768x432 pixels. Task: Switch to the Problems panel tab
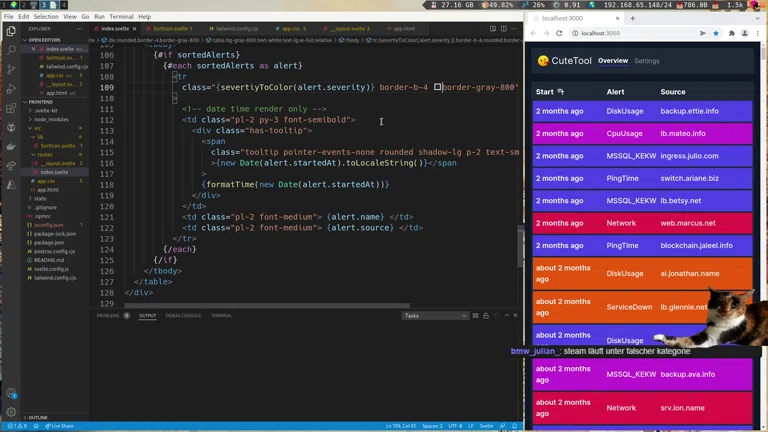(108, 316)
